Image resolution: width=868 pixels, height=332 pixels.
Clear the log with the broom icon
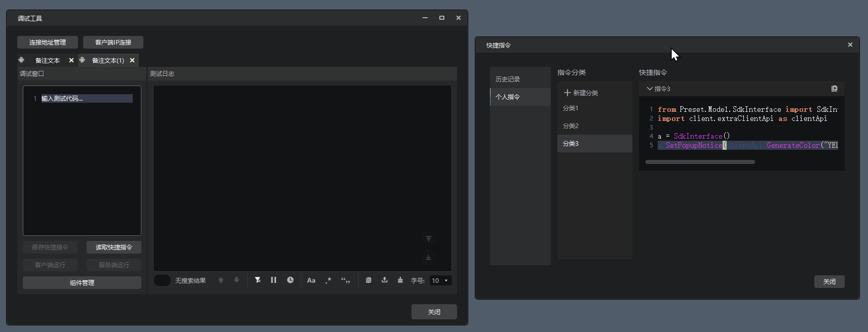tap(400, 280)
